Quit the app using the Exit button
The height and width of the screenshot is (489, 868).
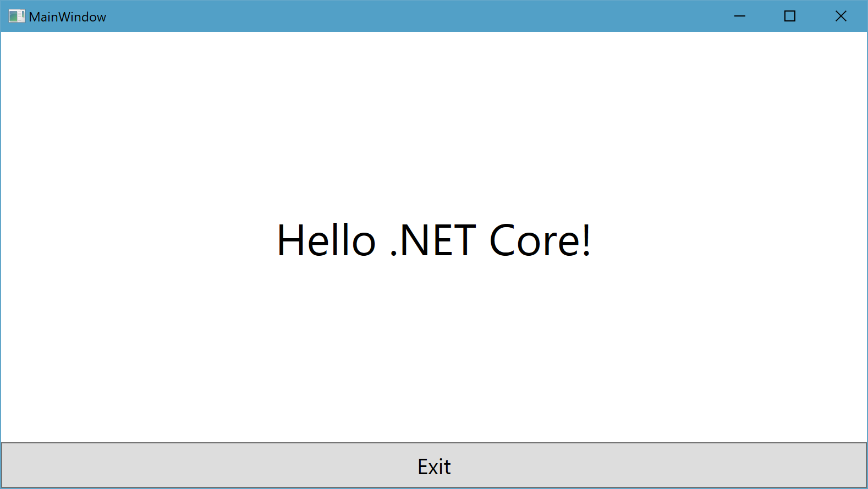click(434, 465)
